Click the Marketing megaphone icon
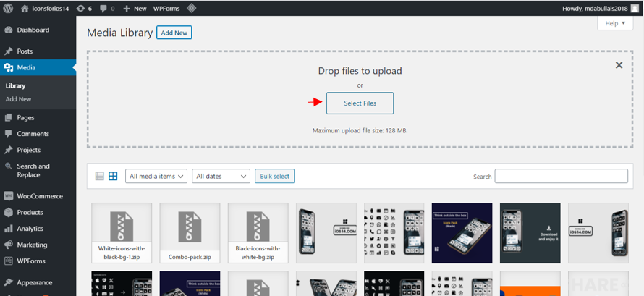 tap(8, 245)
